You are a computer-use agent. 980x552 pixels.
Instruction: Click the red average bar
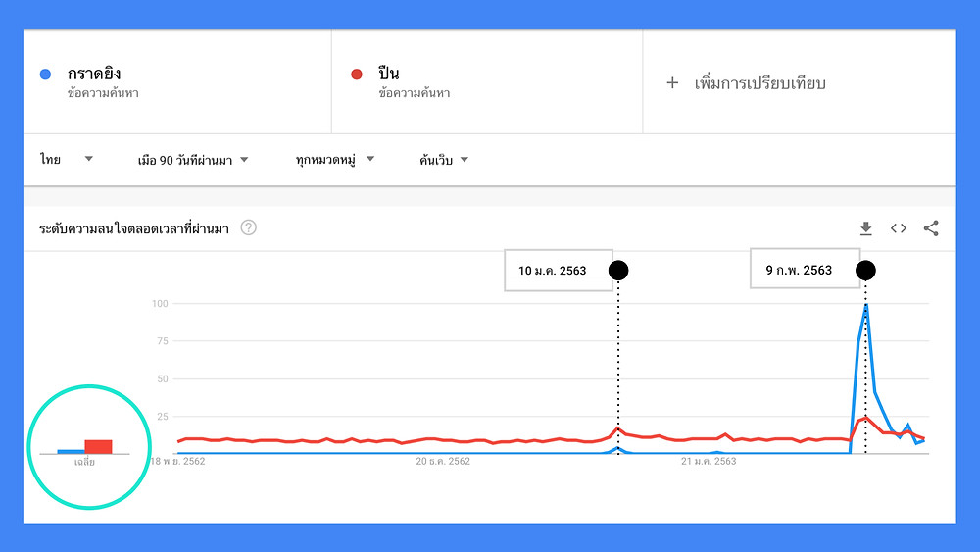click(98, 446)
